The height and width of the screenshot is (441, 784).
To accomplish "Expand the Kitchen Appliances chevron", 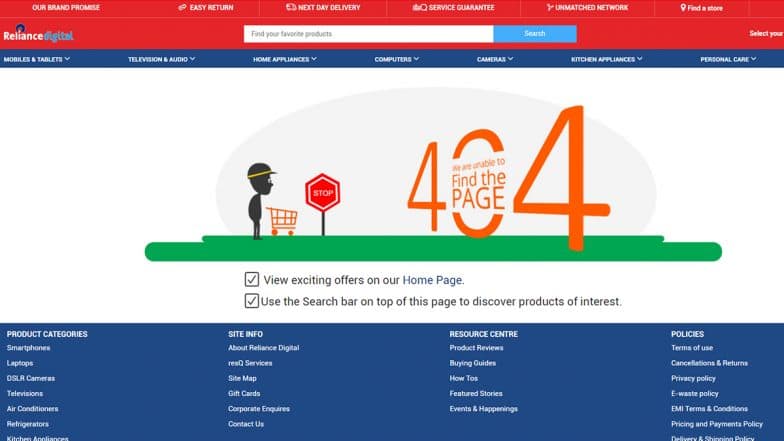I will 640,59.
